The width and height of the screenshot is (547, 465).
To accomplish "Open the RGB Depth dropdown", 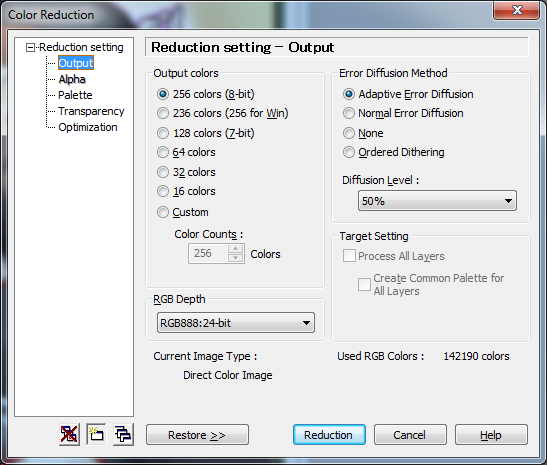I will click(x=236, y=323).
